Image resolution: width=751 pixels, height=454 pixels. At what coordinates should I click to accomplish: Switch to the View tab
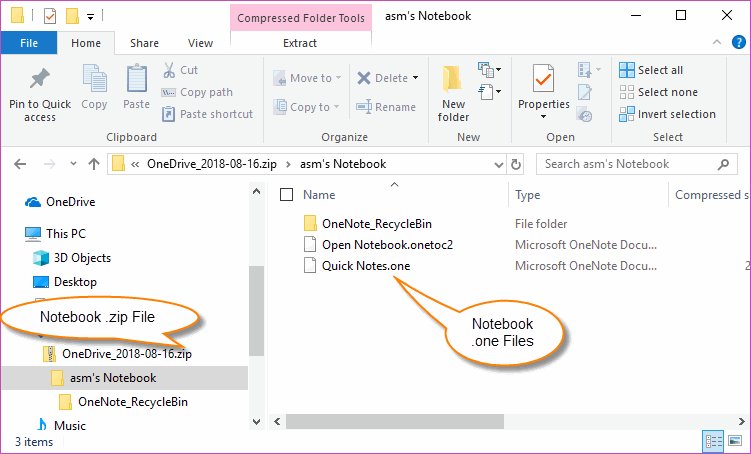[x=200, y=43]
